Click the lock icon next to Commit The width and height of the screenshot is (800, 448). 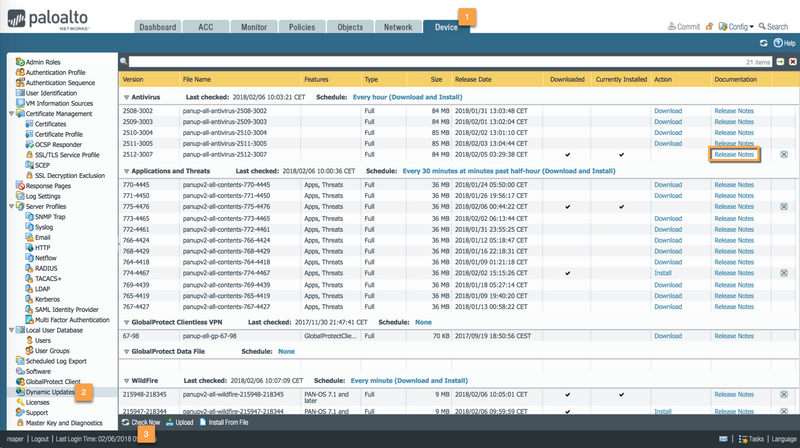click(709, 27)
